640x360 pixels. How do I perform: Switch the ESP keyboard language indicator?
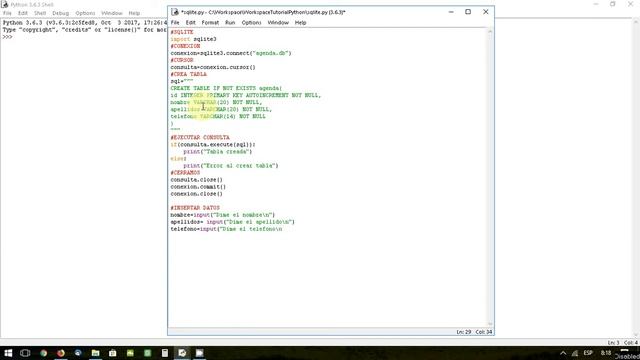pyautogui.click(x=588, y=353)
